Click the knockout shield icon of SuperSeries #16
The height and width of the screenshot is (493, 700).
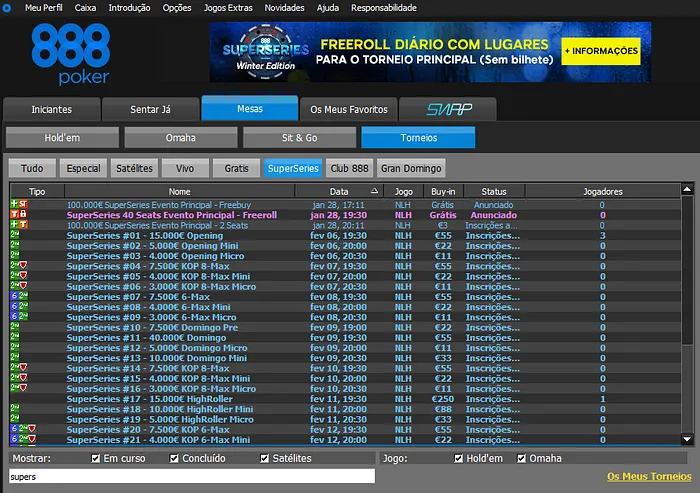click(x=23, y=389)
